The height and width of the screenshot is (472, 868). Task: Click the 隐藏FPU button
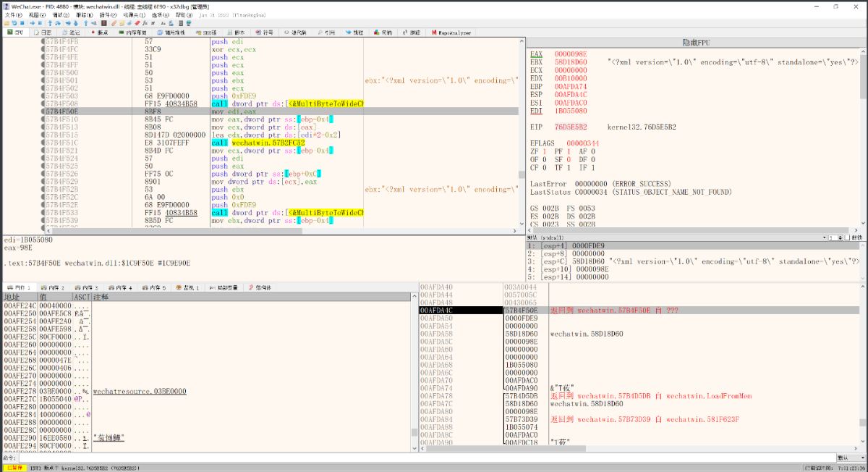[x=697, y=43]
